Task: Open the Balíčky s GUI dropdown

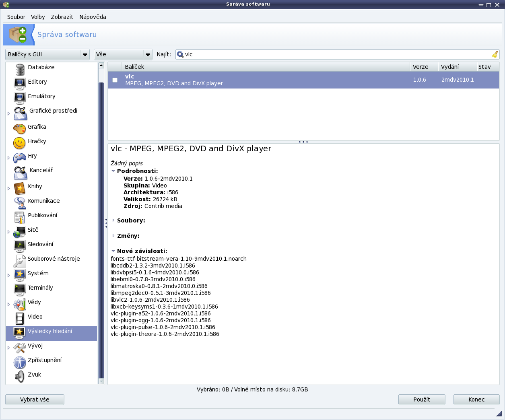Action: 47,54
